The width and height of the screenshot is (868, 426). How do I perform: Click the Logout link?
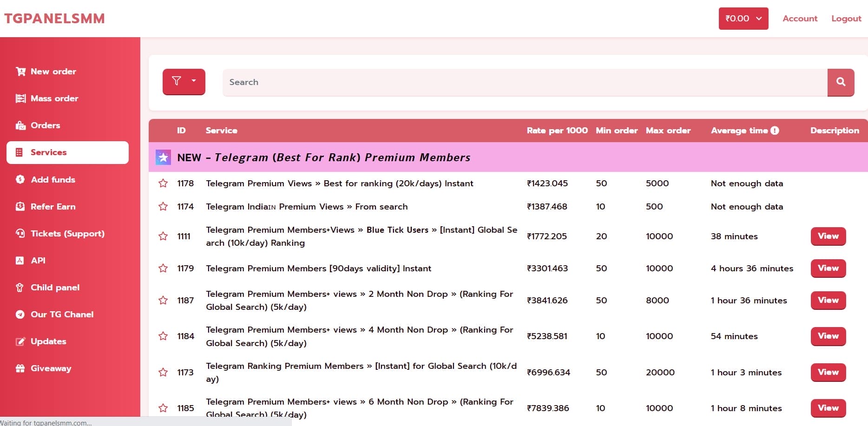846,19
